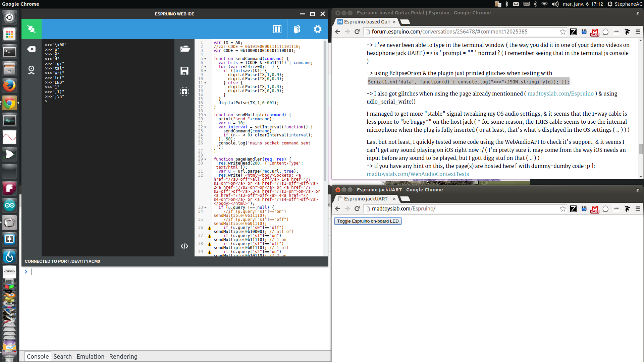This screenshot has width=644, height=362.
Task: Open file folder icon in editor
Action: 185,49
